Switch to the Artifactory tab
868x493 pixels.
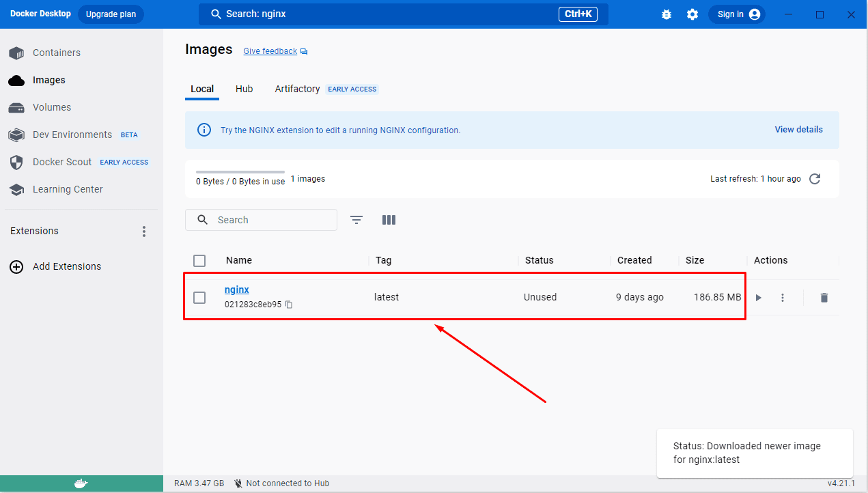297,89
